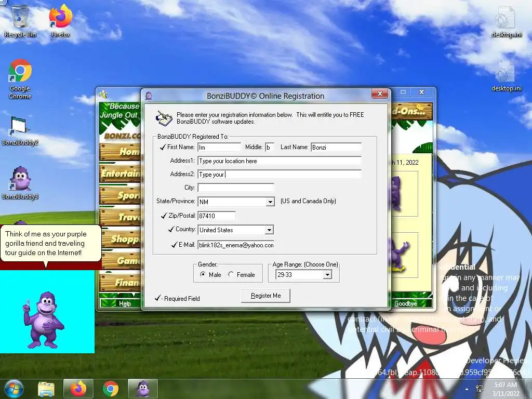
Task: Close the BonziBUDDY Online Registration dialog
Action: click(380, 94)
